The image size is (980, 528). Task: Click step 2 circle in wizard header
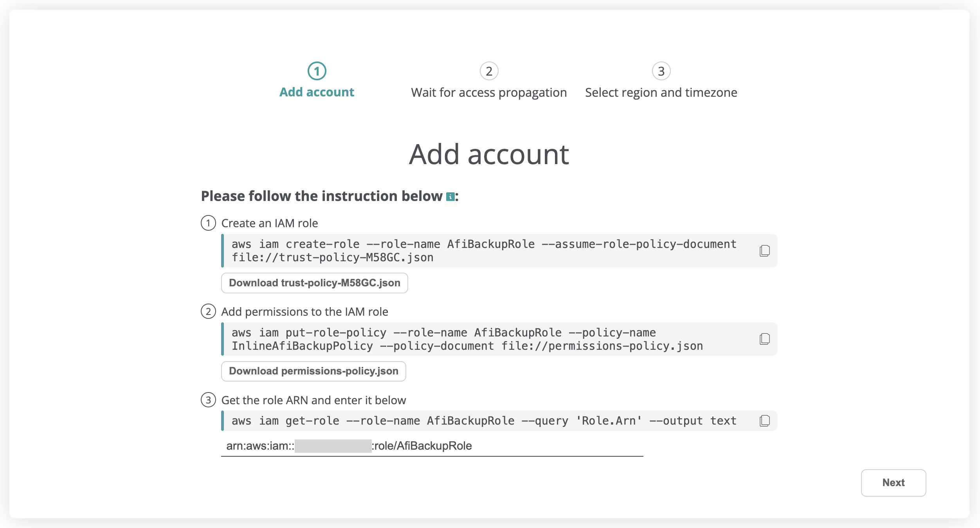click(489, 71)
